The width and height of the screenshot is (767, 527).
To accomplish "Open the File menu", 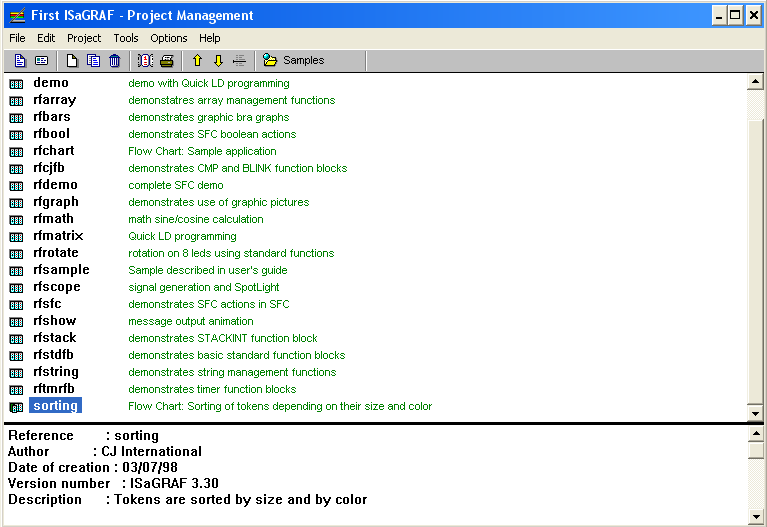I will coord(17,38).
